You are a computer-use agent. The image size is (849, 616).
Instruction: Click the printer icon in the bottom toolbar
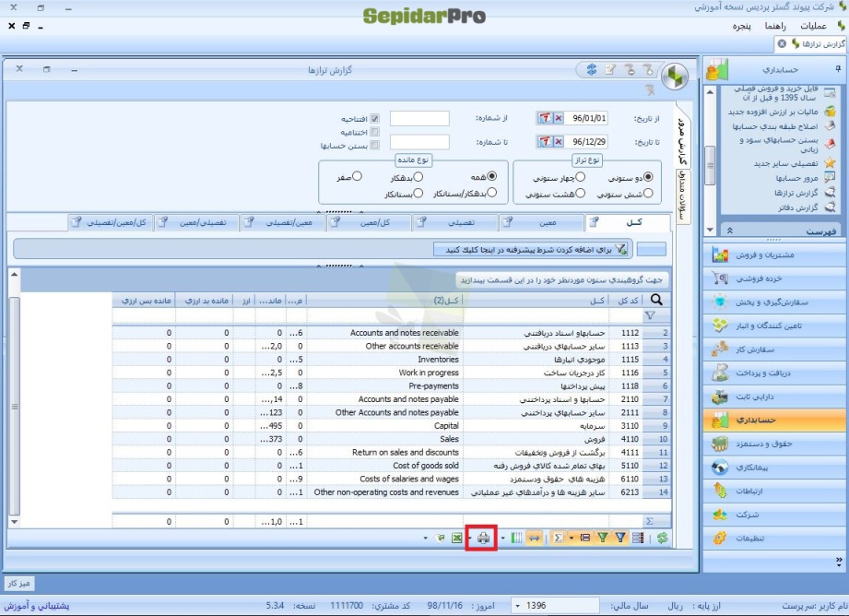coord(484,538)
